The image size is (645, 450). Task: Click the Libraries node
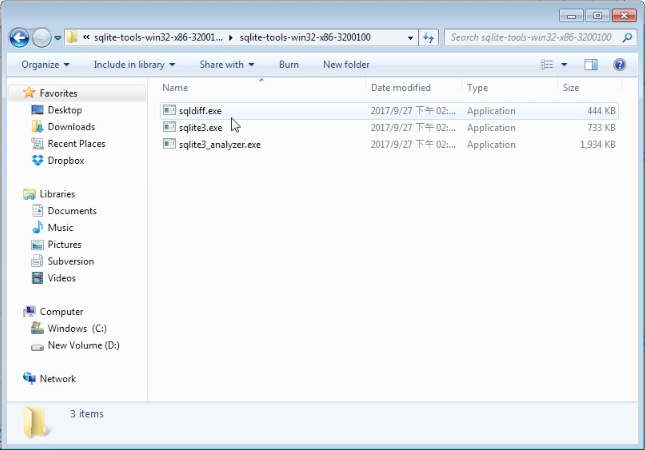click(x=57, y=194)
